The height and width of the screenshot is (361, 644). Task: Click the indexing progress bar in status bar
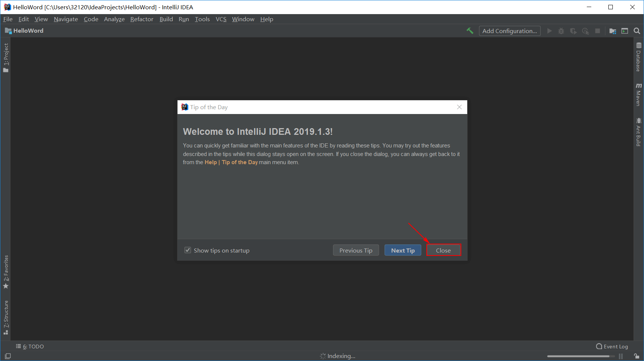point(580,356)
